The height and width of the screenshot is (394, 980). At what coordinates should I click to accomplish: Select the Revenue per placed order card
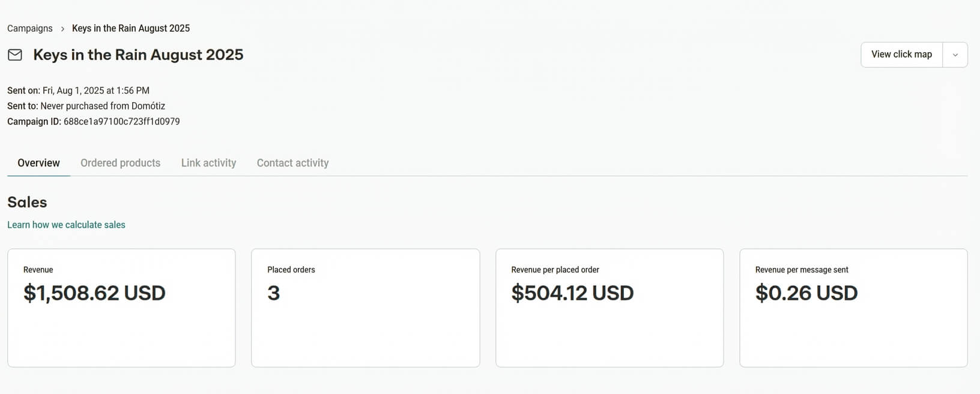[x=609, y=308]
